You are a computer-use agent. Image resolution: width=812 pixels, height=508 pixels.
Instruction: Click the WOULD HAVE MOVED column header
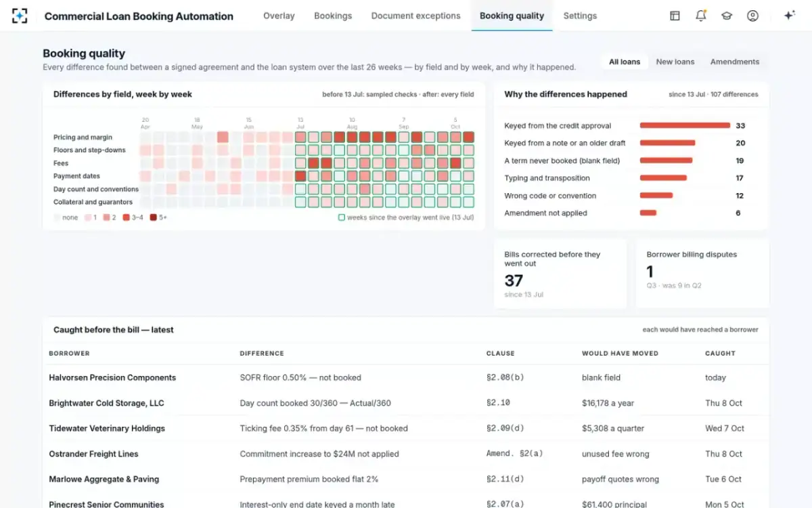click(x=620, y=354)
